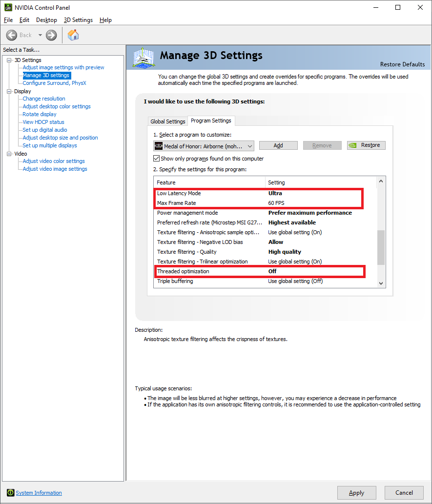Open the File menu

click(x=8, y=20)
